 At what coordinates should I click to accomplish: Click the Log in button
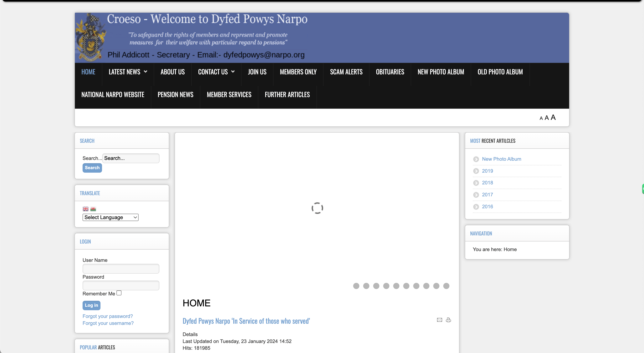[91, 305]
